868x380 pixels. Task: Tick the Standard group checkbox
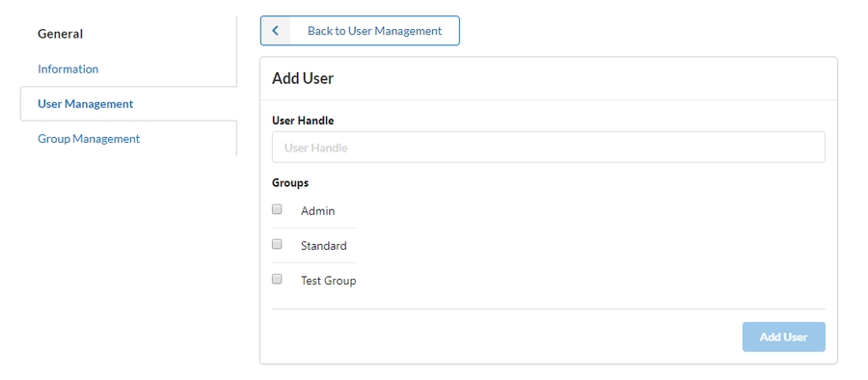coord(277,244)
